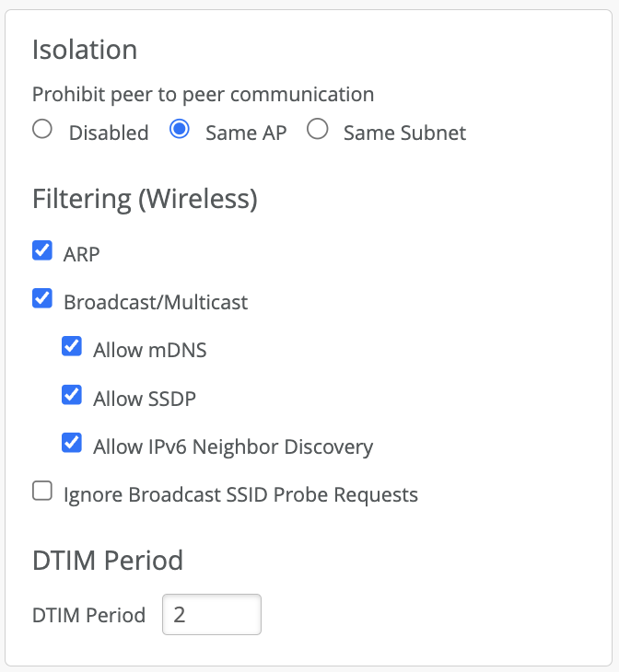
Task: Click the 'DTIM Period' field label
Action: tap(88, 615)
